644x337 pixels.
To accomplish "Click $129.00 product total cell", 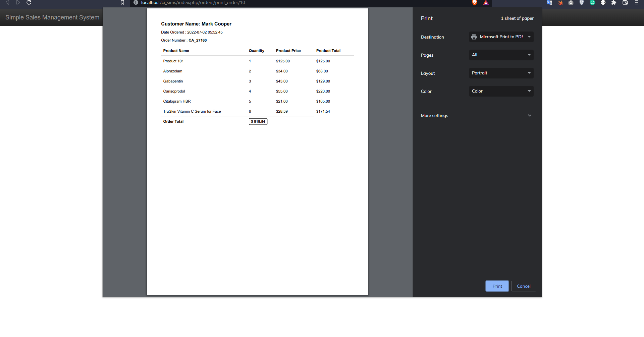I will coord(323,81).
